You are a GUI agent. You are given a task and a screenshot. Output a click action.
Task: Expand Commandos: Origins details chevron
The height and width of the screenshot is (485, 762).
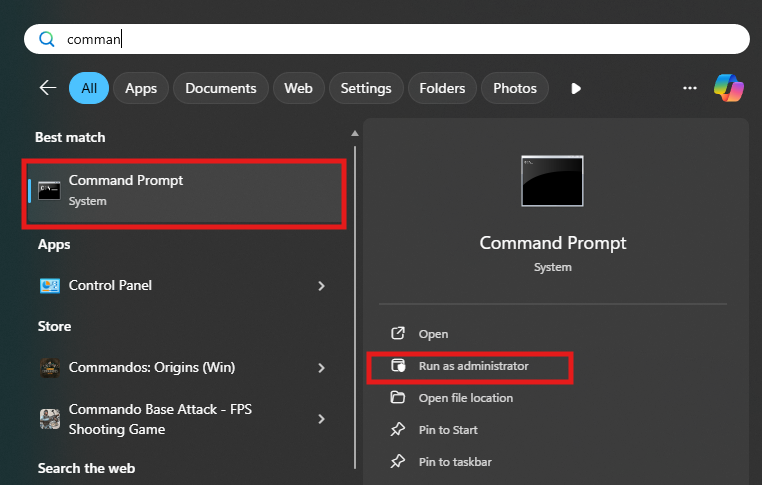321,368
